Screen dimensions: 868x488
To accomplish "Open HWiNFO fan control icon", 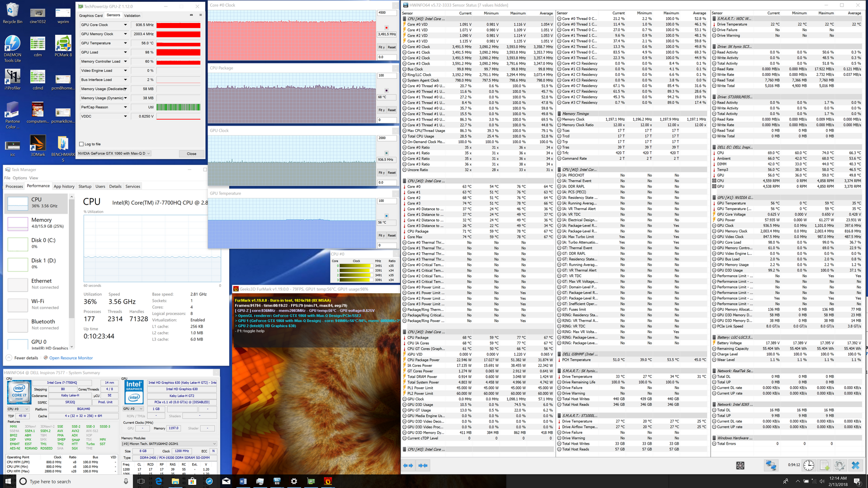I will tap(740, 465).
